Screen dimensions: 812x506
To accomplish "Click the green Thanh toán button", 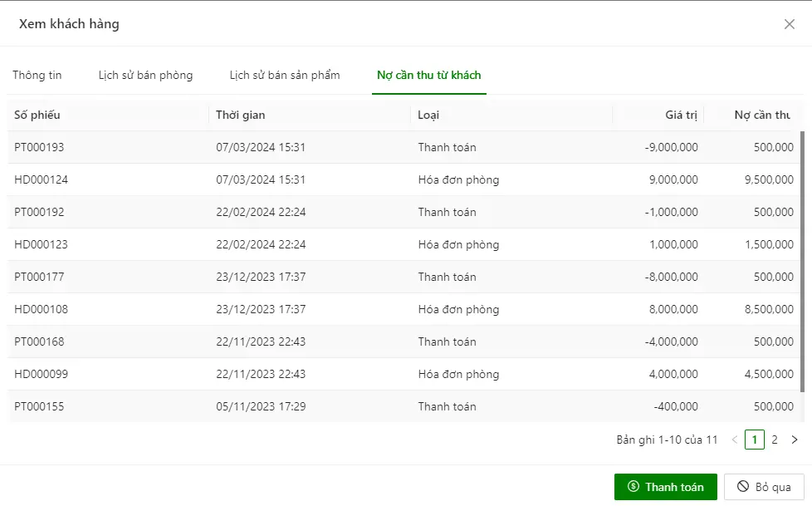I will [x=665, y=487].
